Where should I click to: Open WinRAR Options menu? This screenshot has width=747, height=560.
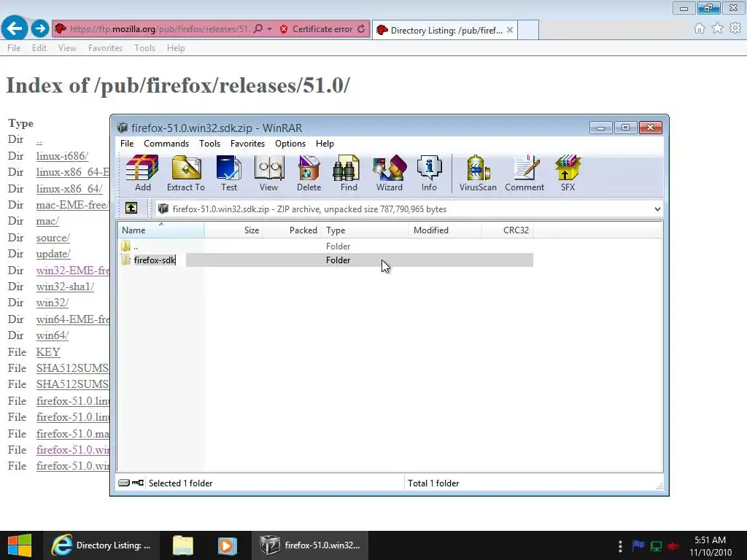pos(290,144)
